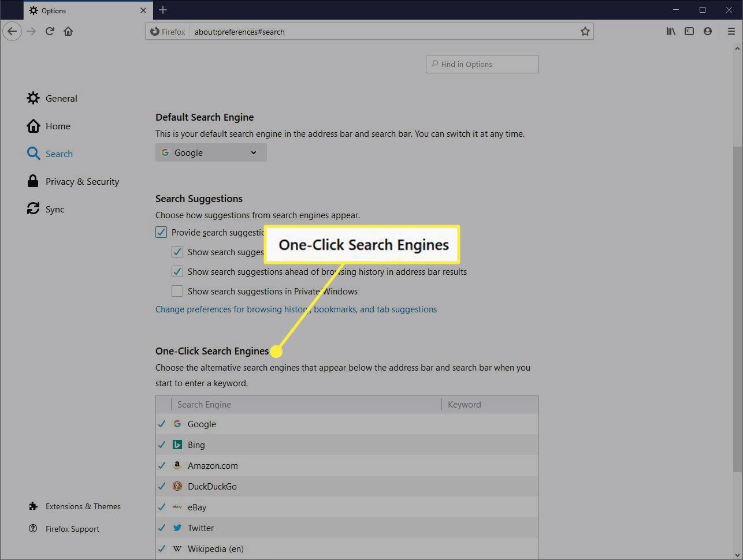Open Firefox Support link
743x560 pixels.
click(64, 529)
